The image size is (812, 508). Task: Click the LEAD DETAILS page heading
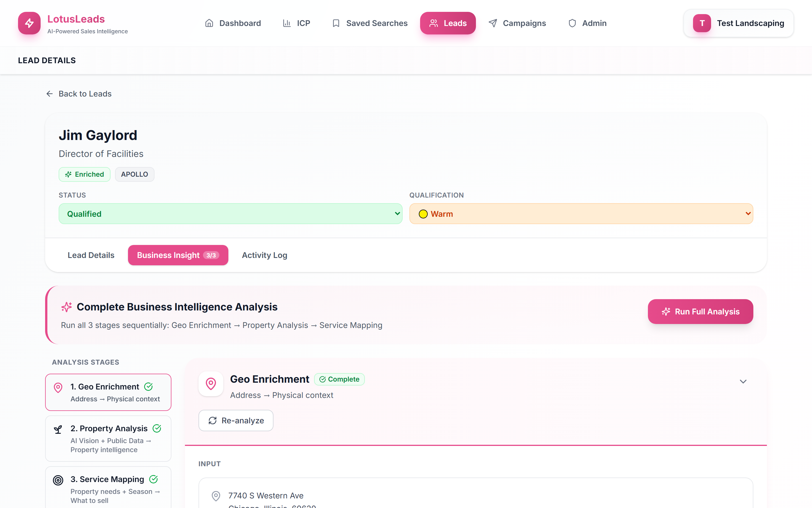coord(47,60)
